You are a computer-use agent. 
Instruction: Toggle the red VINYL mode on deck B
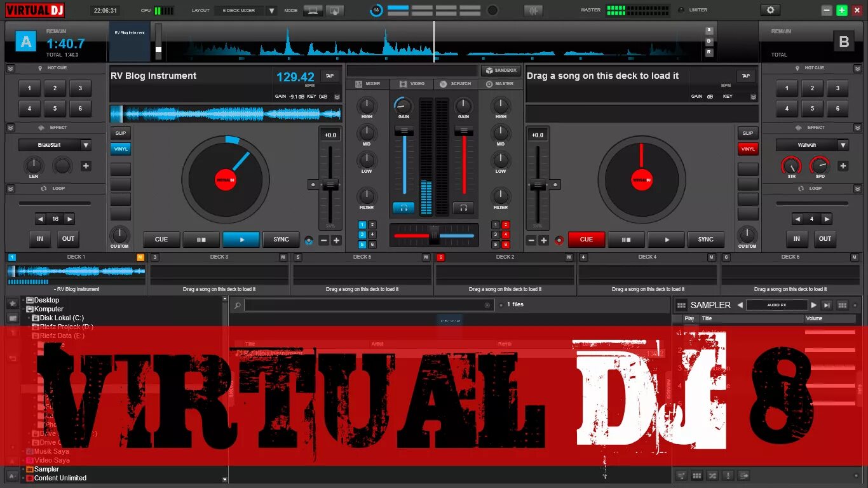(748, 149)
